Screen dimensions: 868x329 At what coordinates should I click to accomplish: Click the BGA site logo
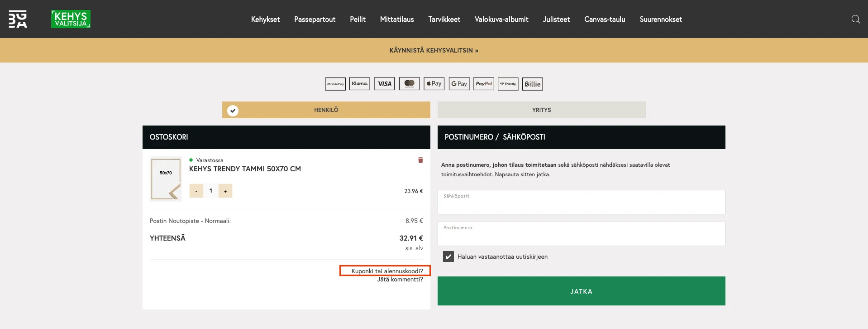tap(18, 19)
